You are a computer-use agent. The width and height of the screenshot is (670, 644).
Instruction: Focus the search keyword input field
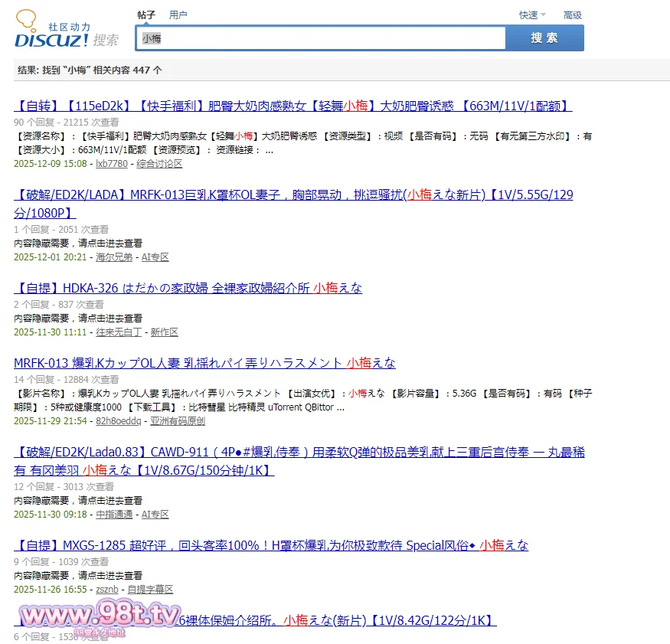coord(322,38)
